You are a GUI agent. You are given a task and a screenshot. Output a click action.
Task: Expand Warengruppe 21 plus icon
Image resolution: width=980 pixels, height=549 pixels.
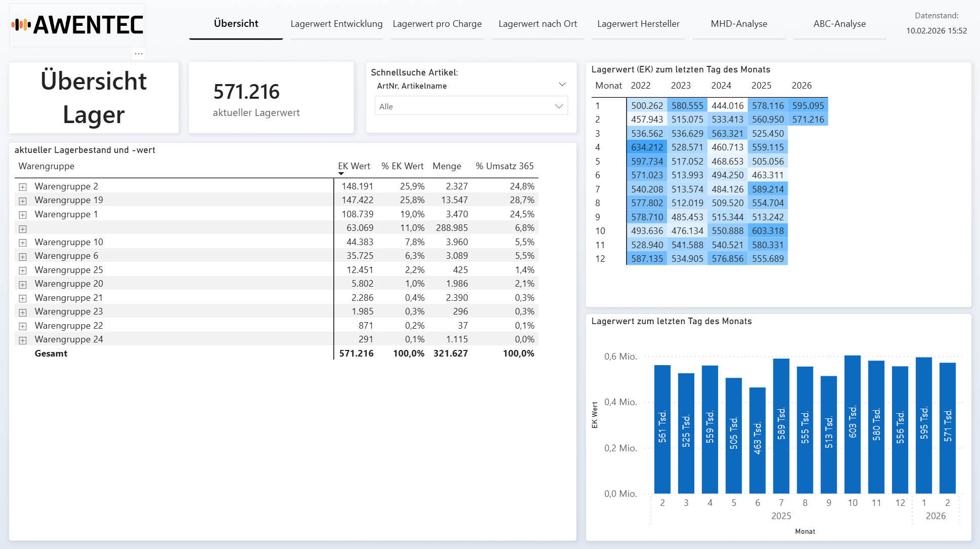(x=23, y=298)
